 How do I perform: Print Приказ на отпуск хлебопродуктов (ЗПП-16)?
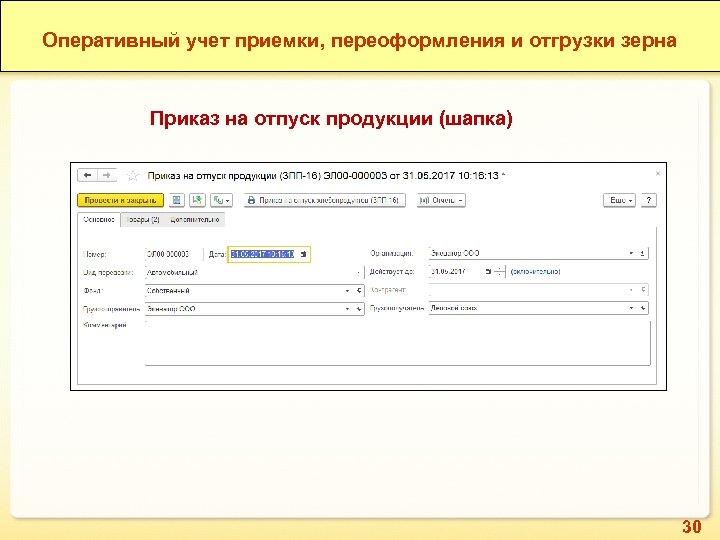click(324, 200)
